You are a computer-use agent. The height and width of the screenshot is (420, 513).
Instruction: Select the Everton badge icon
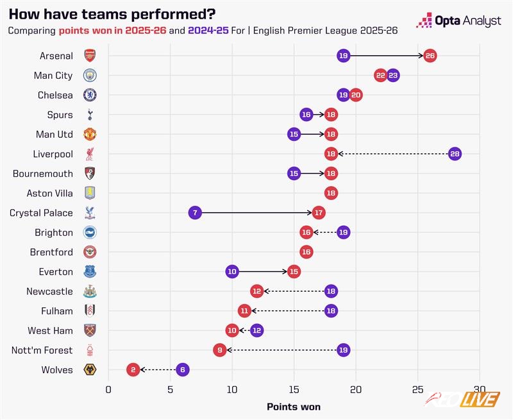coord(90,272)
